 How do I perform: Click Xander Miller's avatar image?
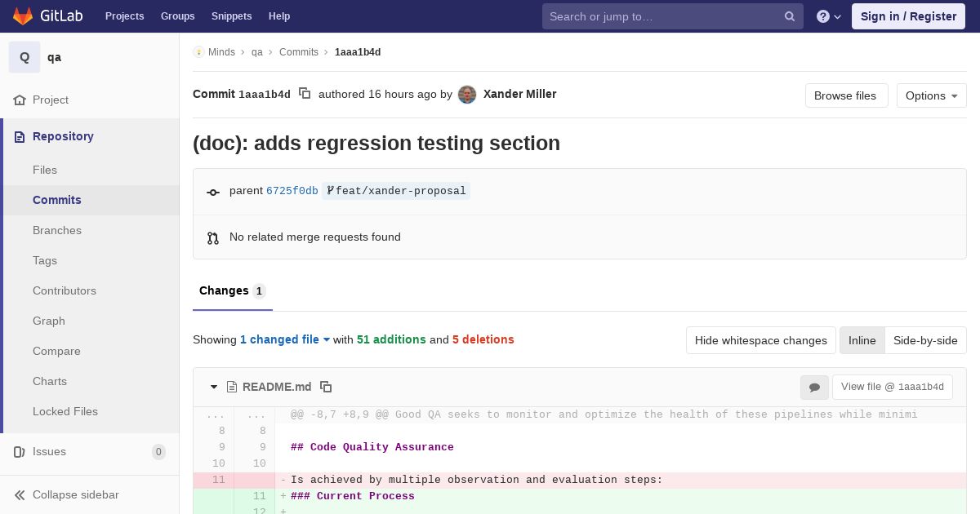click(467, 95)
